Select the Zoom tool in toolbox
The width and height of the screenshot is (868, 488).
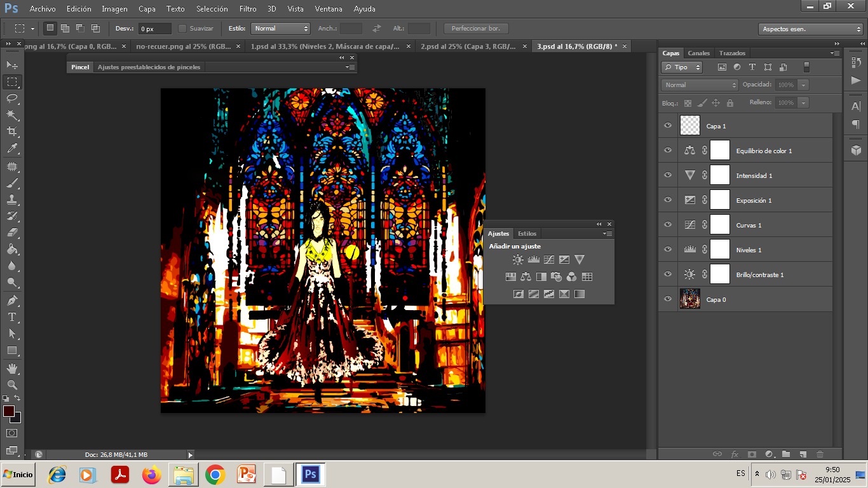[12, 385]
